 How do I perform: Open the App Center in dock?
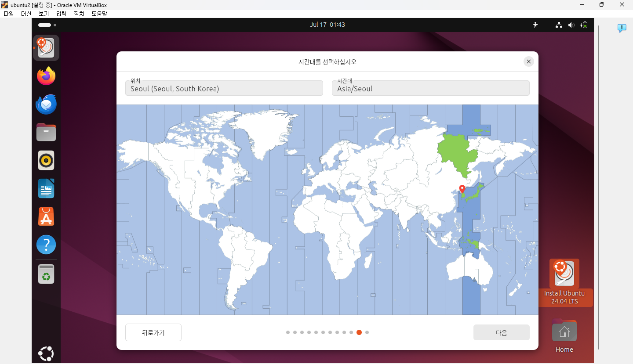(46, 216)
